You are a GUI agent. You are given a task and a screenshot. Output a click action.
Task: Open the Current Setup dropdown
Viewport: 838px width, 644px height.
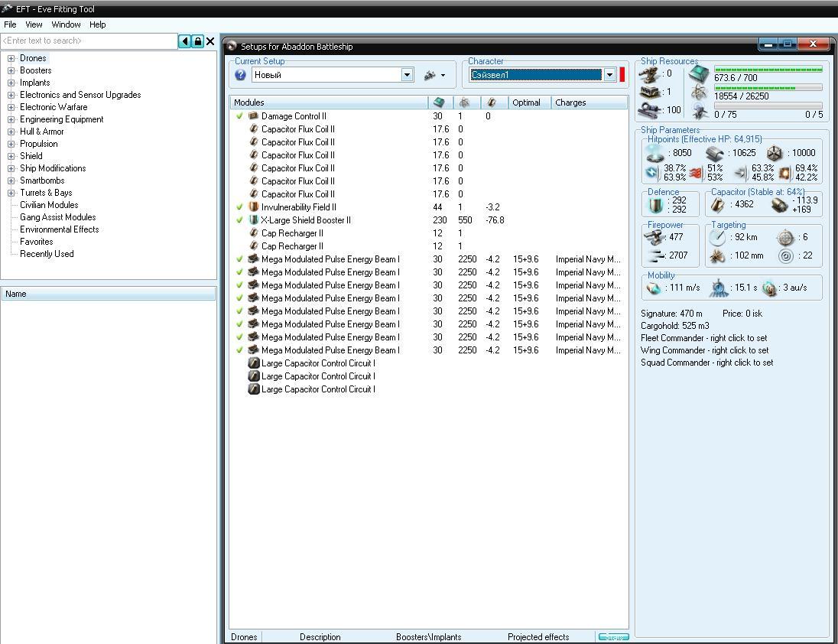407,75
